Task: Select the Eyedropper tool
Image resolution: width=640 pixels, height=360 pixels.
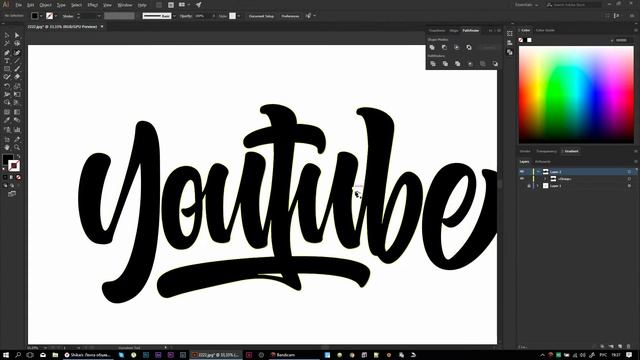Action: click(x=7, y=120)
